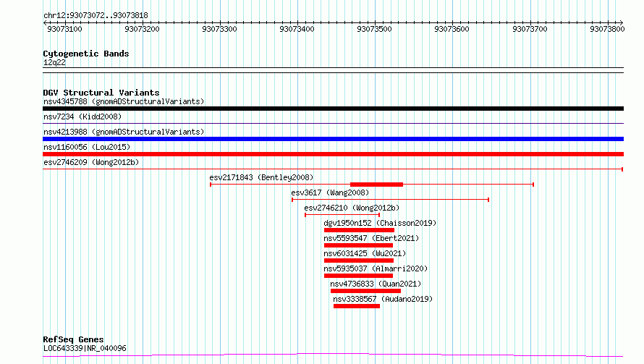Open the nsv6031425 (Wu2021) label
The width and height of the screenshot is (644, 364).
coord(365,253)
